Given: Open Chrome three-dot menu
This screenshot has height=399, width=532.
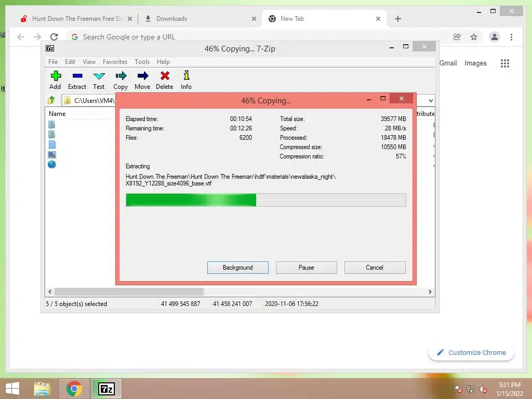Looking at the screenshot, I should click(x=511, y=37).
